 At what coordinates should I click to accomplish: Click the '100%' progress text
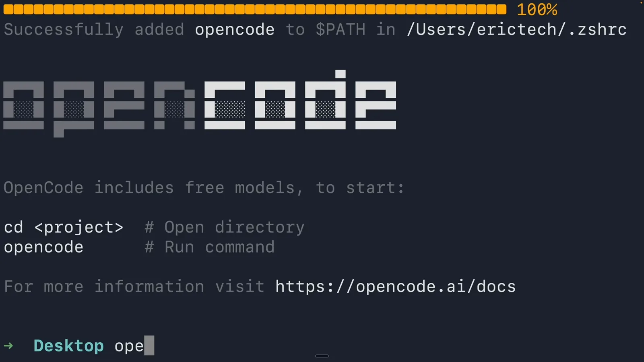(537, 10)
